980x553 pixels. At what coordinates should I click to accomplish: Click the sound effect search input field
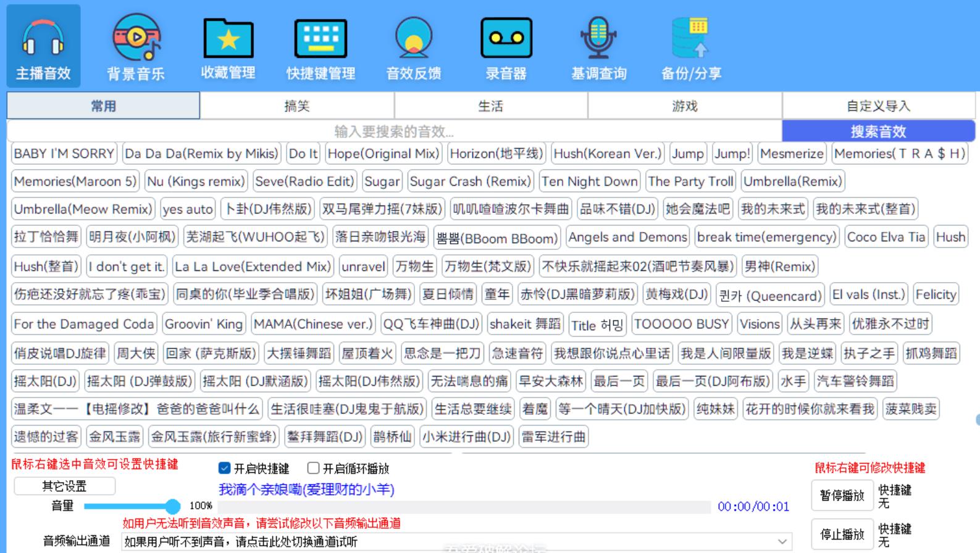click(394, 131)
